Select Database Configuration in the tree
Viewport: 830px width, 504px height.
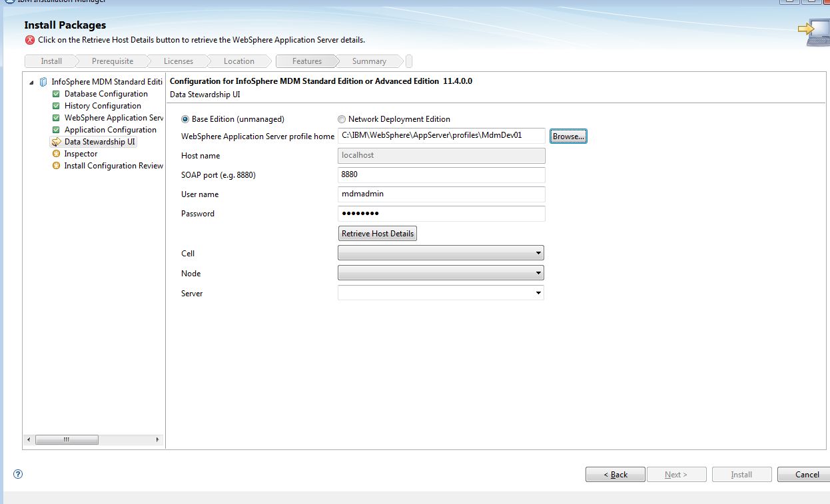[106, 94]
